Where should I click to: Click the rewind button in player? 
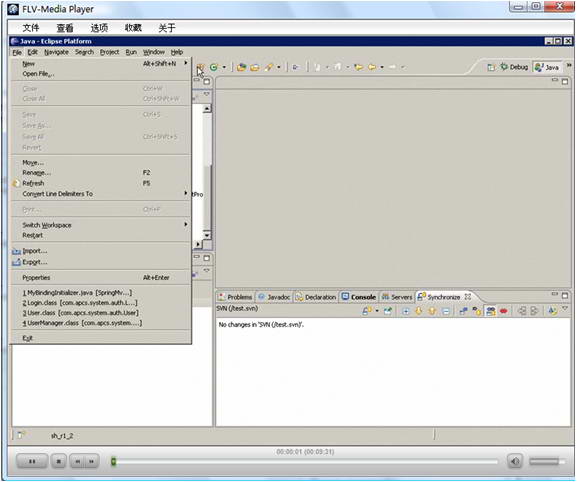coord(77,461)
